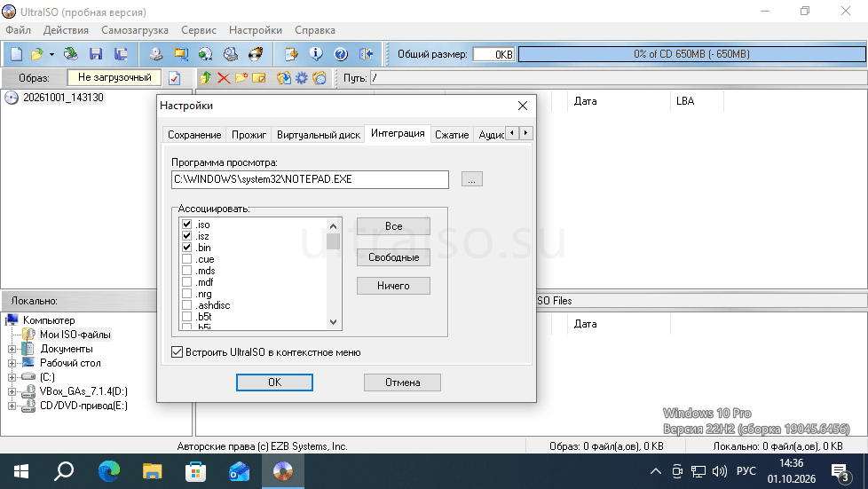Click the Ничего button
This screenshot has width=868, height=489.
tap(393, 286)
